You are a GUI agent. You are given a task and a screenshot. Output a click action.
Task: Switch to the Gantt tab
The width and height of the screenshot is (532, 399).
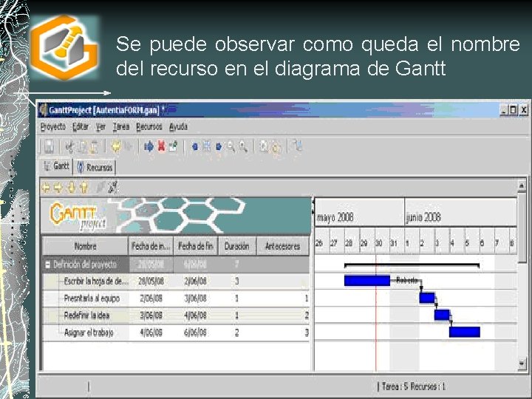pyautogui.click(x=57, y=166)
